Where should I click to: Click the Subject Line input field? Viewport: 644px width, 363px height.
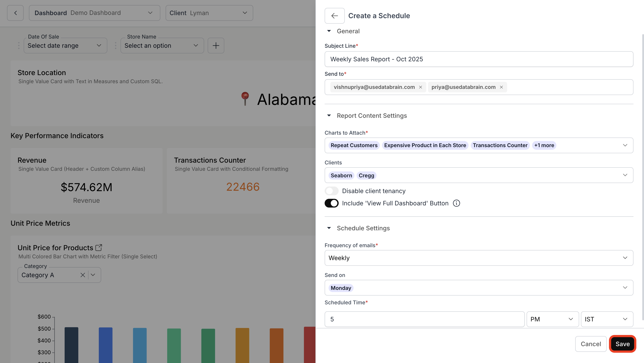pyautogui.click(x=478, y=59)
